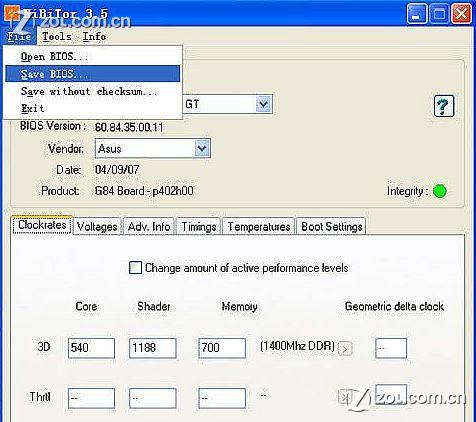
Task: Click the date value 04/09/07
Action: click(117, 170)
